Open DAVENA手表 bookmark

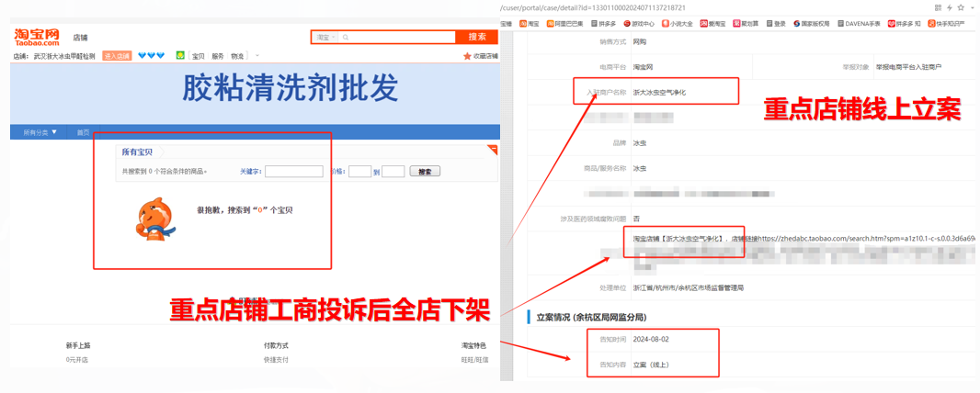pyautogui.click(x=859, y=24)
